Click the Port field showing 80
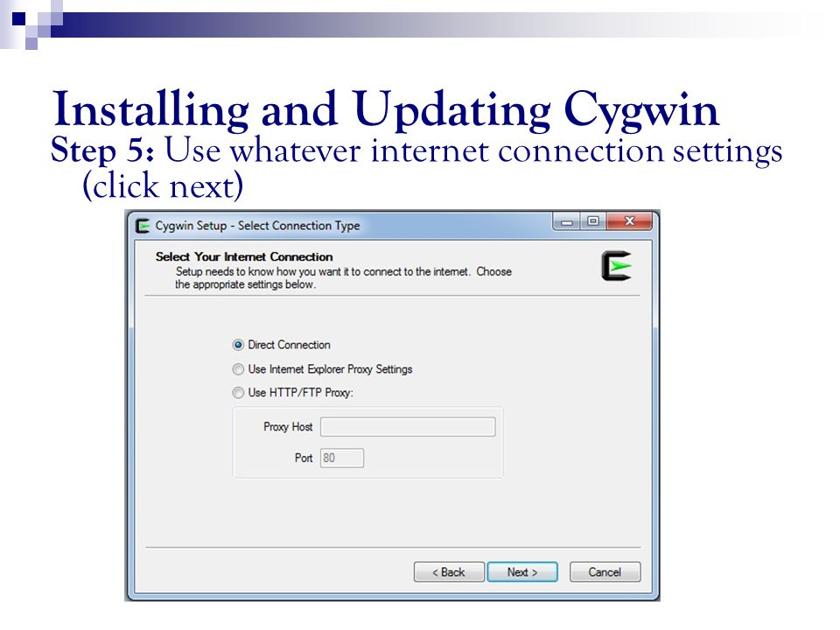The height and width of the screenshot is (630, 840). (x=342, y=458)
